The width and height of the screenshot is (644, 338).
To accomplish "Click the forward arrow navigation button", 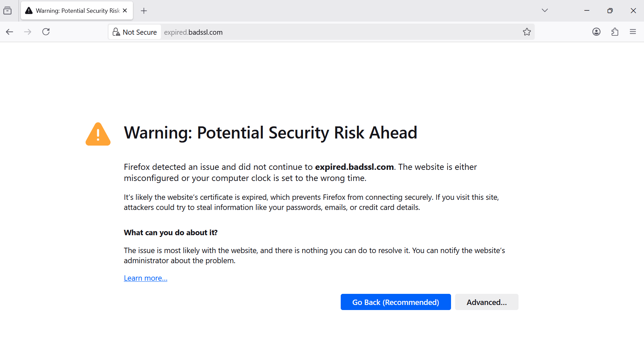I will pos(28,32).
